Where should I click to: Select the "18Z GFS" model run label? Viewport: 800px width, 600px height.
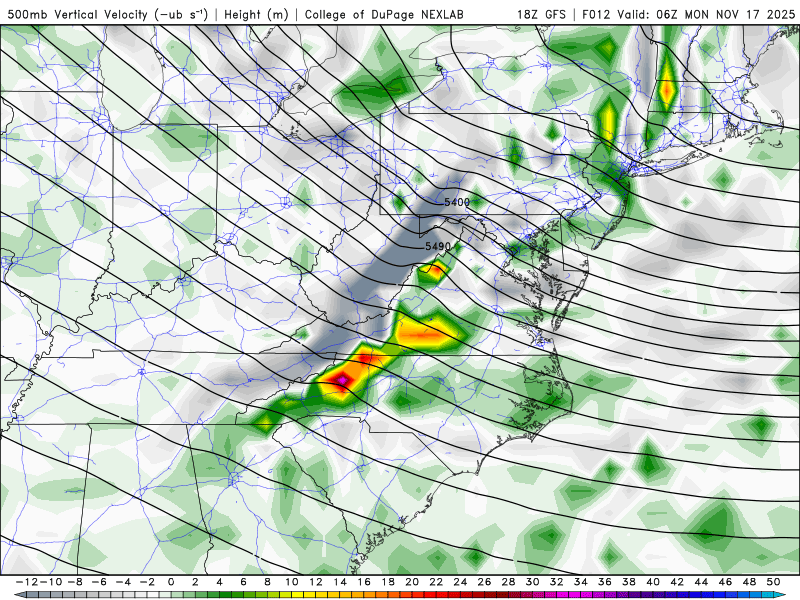pos(541,14)
